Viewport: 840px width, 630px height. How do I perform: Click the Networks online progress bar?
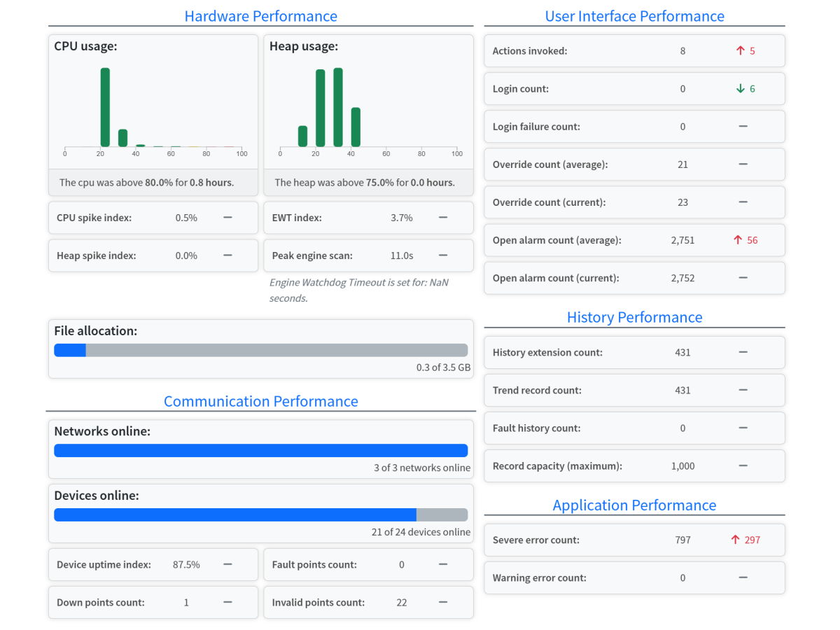tap(260, 451)
